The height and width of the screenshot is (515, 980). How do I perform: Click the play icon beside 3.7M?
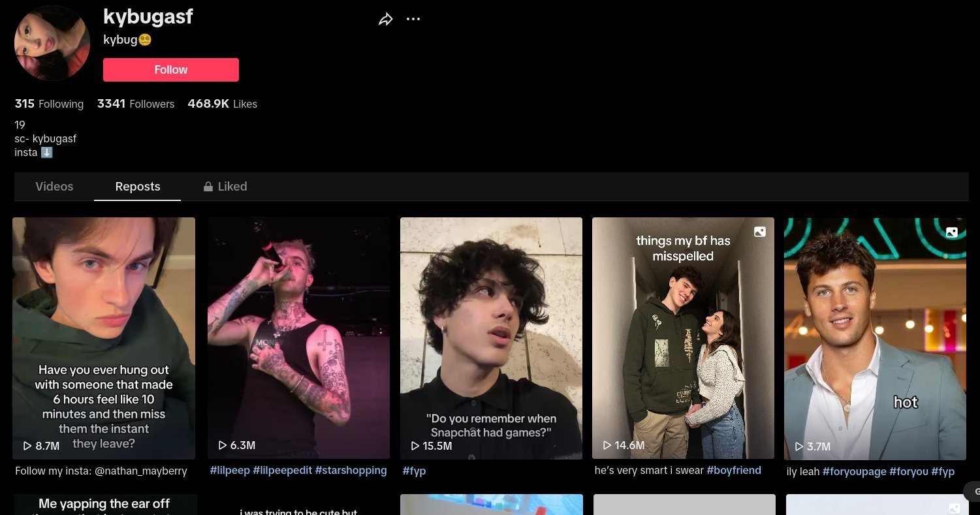coord(799,446)
